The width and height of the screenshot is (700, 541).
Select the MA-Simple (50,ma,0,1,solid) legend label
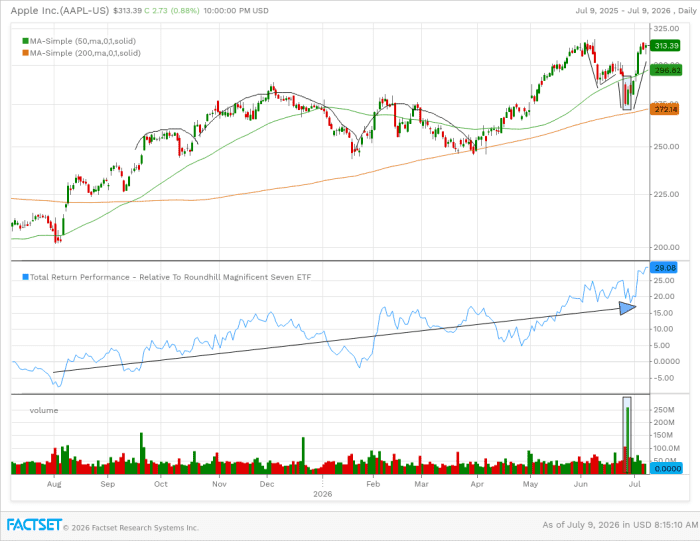(x=83, y=41)
